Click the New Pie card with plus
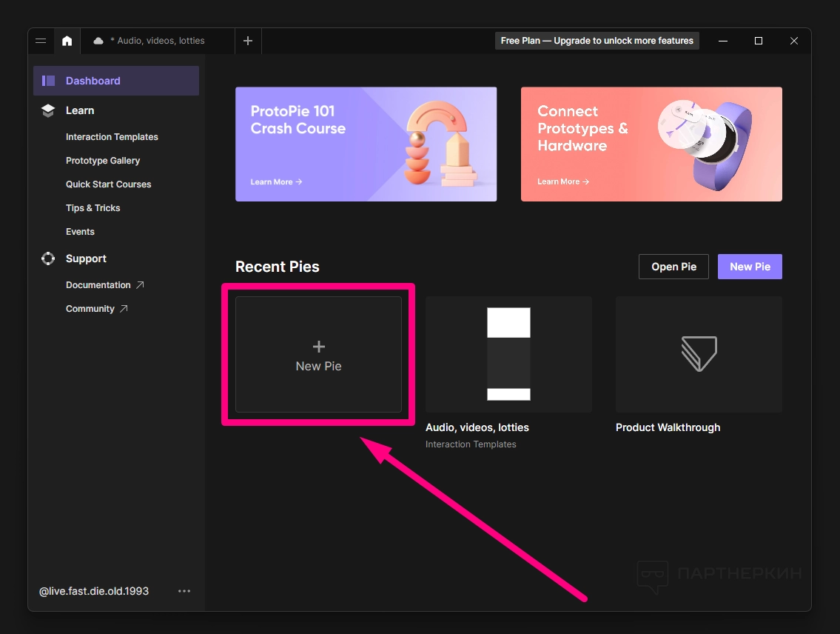This screenshot has width=840, height=634. (319, 355)
